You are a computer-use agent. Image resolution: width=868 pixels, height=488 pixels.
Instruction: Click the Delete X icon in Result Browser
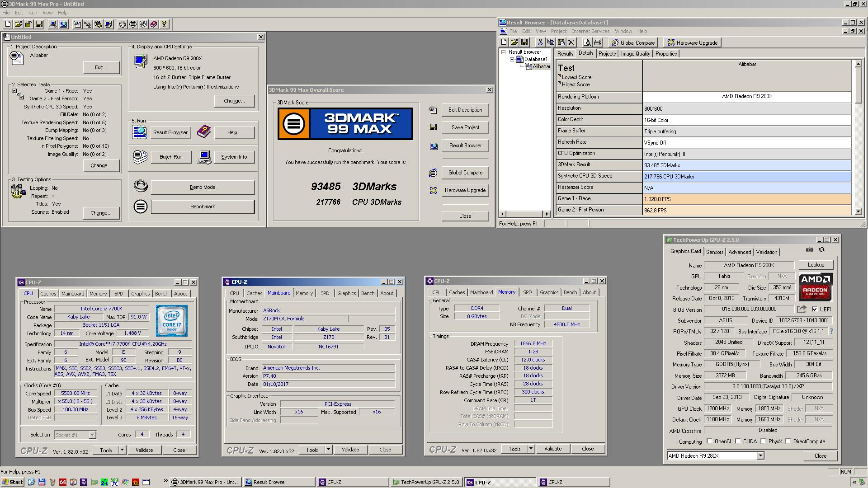(x=571, y=42)
